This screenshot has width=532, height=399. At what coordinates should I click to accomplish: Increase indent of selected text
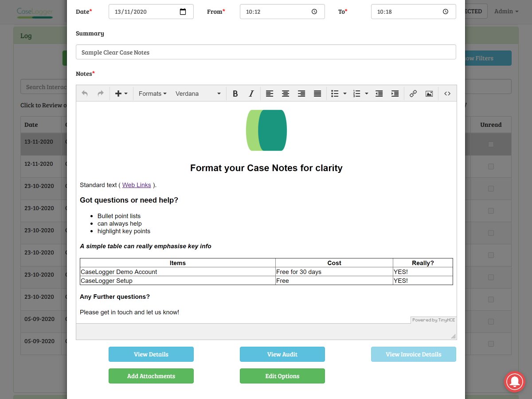point(395,94)
